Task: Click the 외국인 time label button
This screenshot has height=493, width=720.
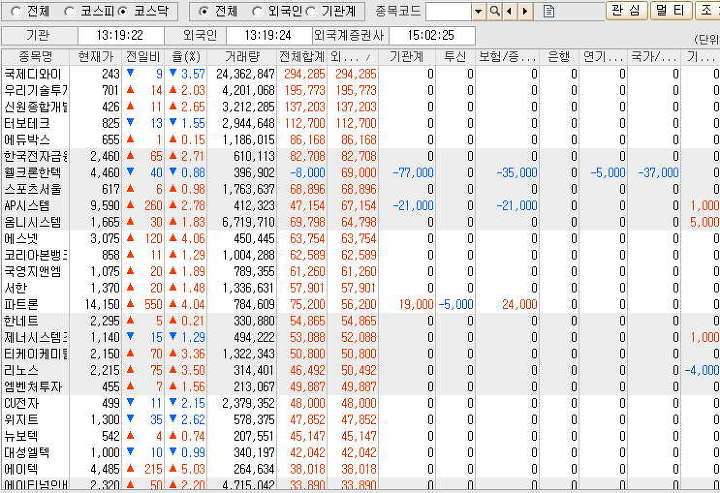Action: tap(195, 35)
